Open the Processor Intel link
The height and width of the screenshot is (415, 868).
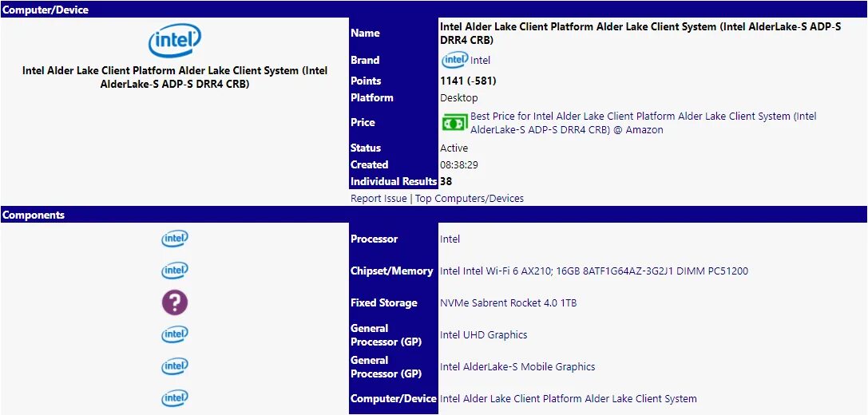(450, 239)
